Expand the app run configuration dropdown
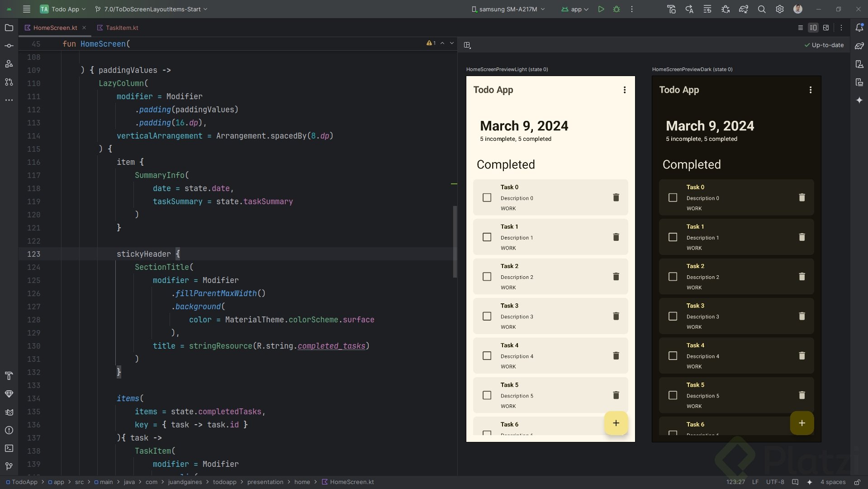The height and width of the screenshot is (489, 868). (x=575, y=9)
